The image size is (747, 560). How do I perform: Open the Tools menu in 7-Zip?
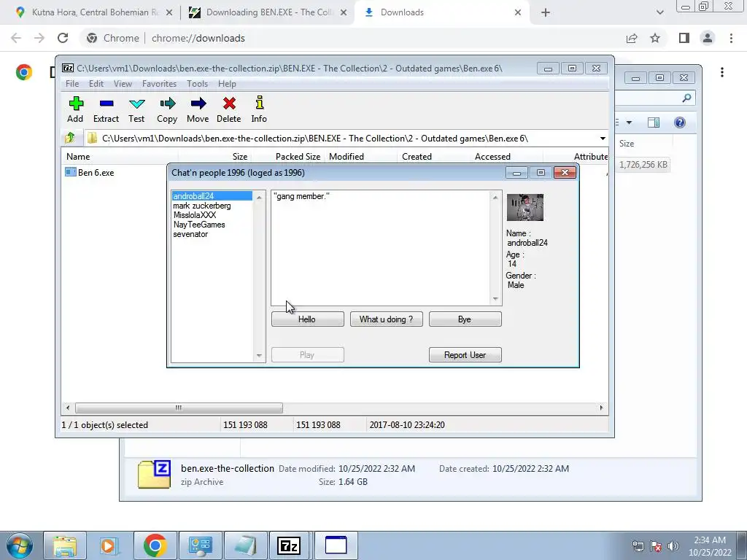tap(197, 84)
